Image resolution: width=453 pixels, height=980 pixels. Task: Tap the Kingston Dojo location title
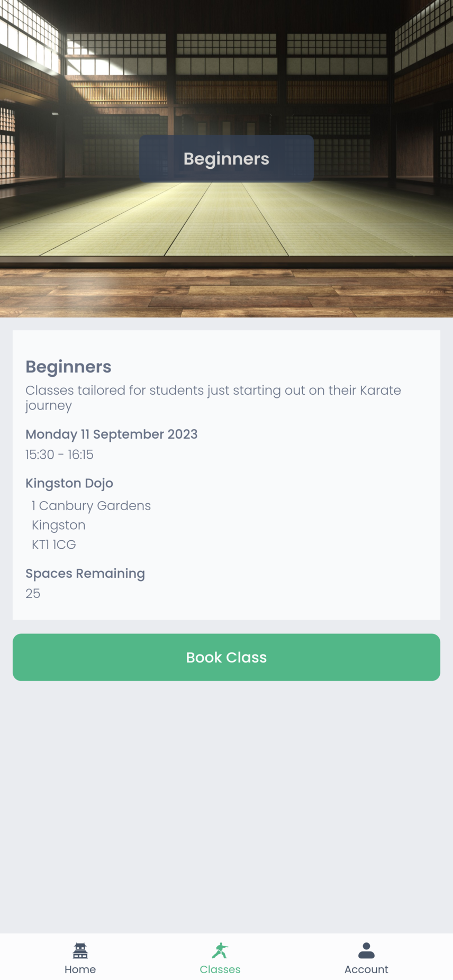coord(69,483)
